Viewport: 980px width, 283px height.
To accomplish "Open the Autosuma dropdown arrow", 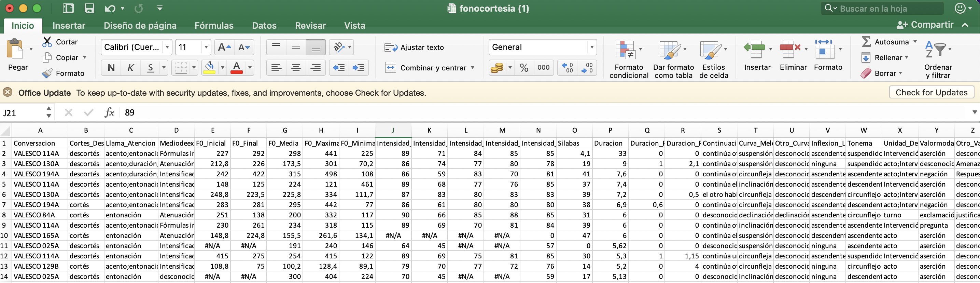I will [x=915, y=41].
